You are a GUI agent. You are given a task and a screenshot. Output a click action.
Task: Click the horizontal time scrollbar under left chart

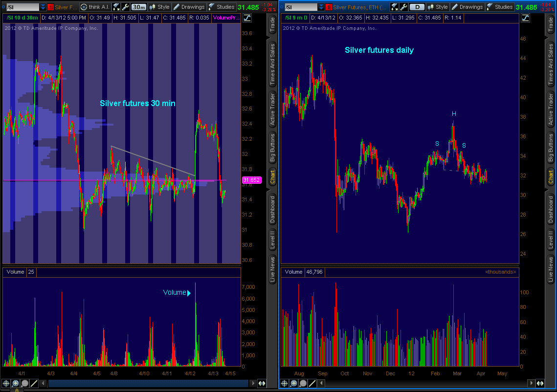pyautogui.click(x=147, y=384)
